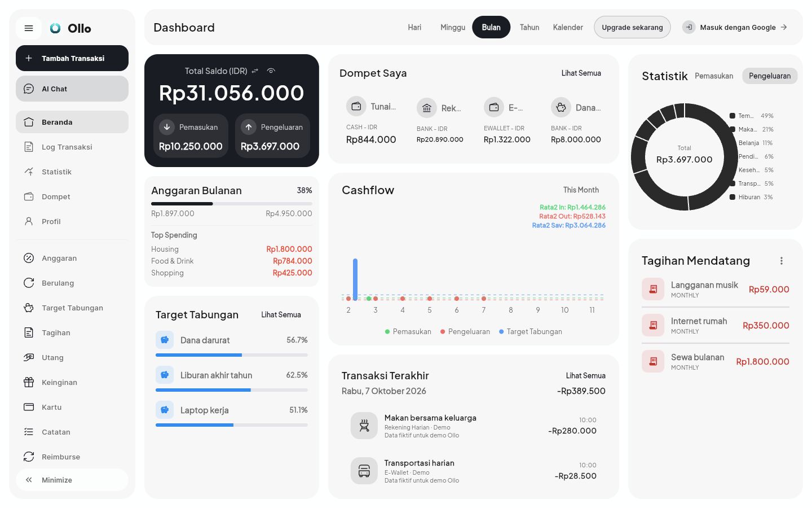Open Utang in the sidebar
The width and height of the screenshot is (812, 508).
point(72,357)
